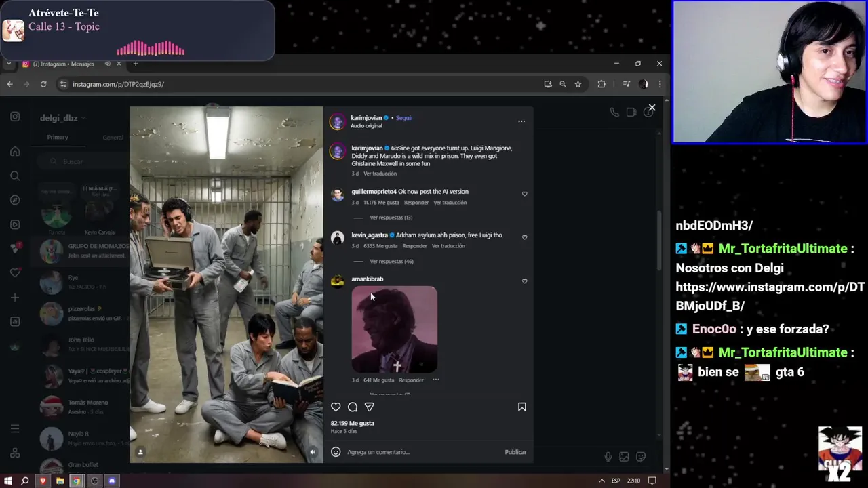Open browser media control icon
This screenshot has height=488, width=868.
(x=626, y=84)
